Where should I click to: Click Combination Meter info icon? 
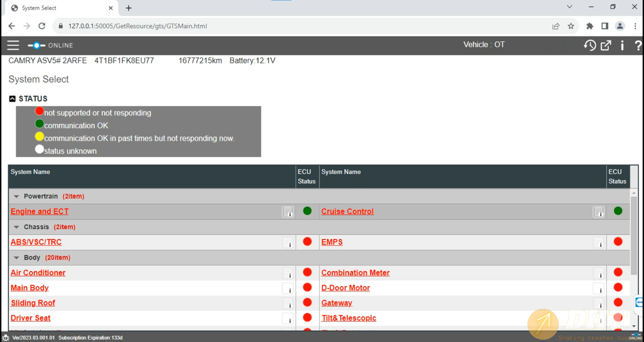click(x=599, y=274)
